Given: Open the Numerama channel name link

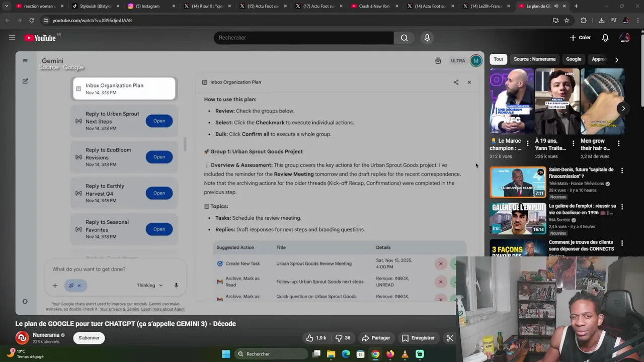Looking at the screenshot, I should pos(46,335).
